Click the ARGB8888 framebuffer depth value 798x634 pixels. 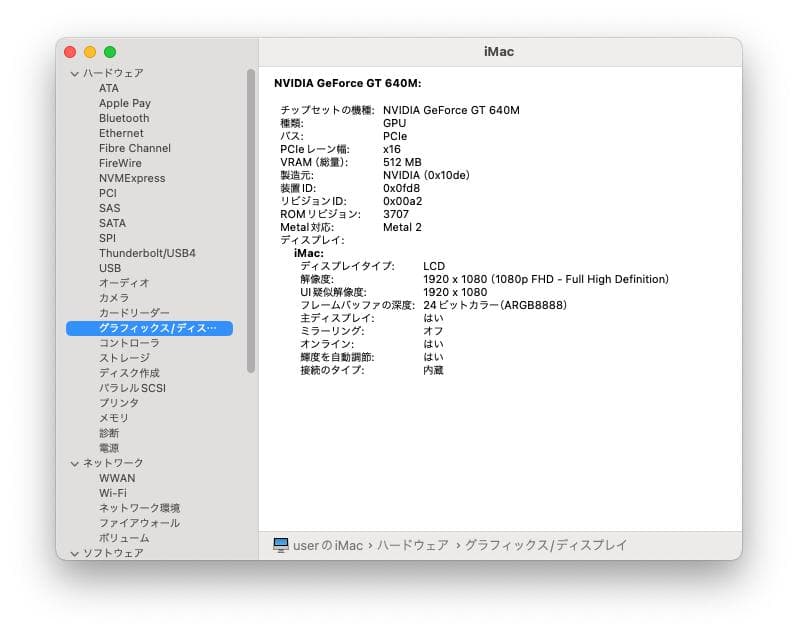click(x=495, y=305)
